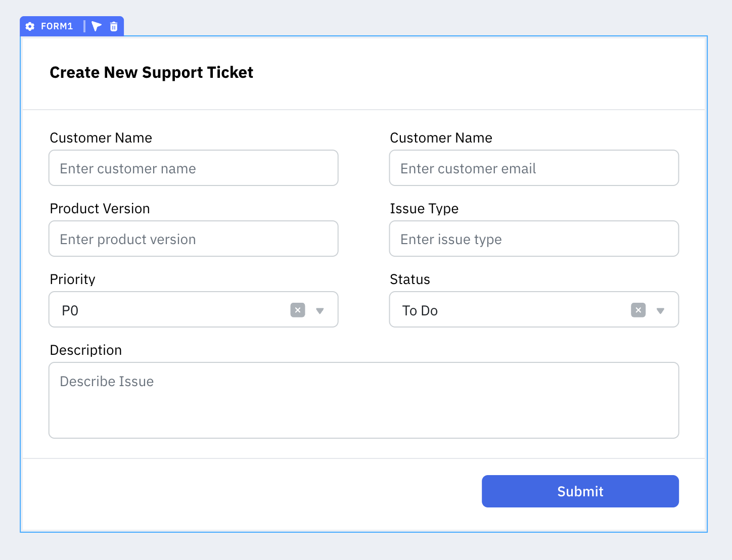The width and height of the screenshot is (732, 560).
Task: Clear the P0 Priority value with its X icon
Action: (x=298, y=310)
